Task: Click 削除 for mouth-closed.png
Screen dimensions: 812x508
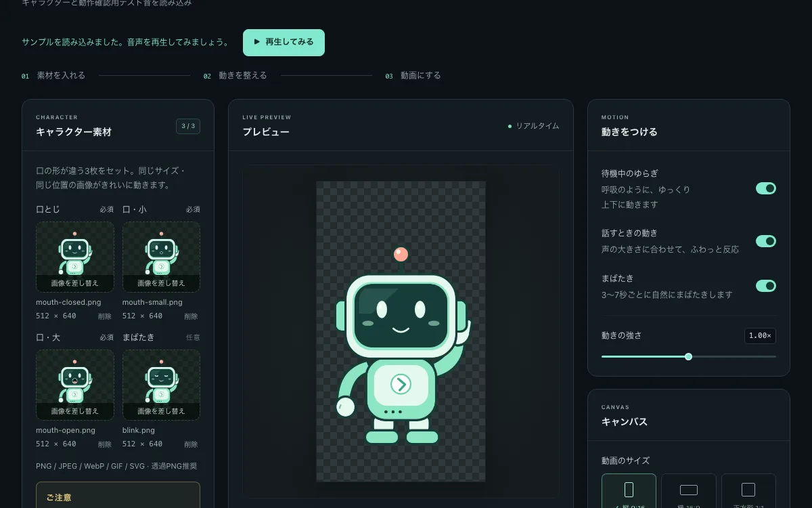Action: [105, 316]
